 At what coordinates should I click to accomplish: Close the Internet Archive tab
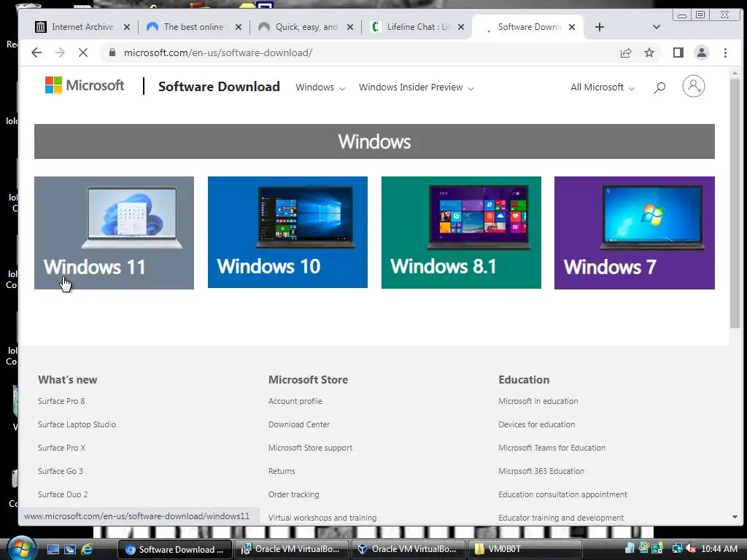point(127,27)
